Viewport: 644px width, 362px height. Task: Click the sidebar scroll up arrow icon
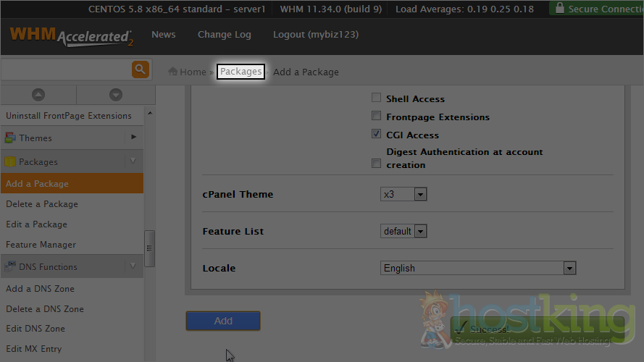[x=38, y=95]
